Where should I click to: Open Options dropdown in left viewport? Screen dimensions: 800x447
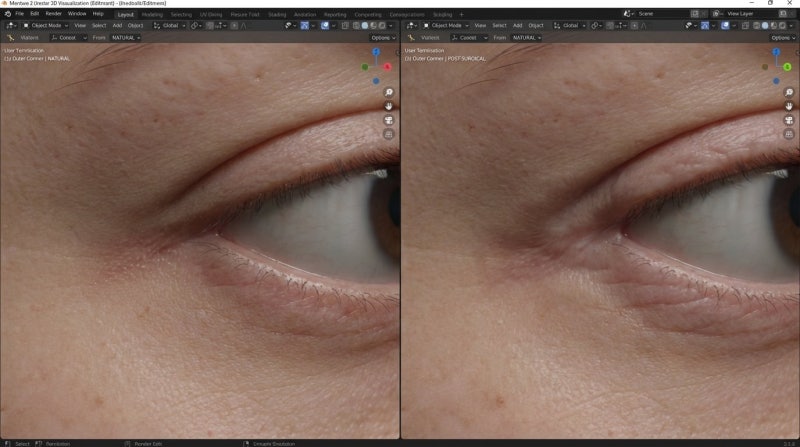[383, 38]
